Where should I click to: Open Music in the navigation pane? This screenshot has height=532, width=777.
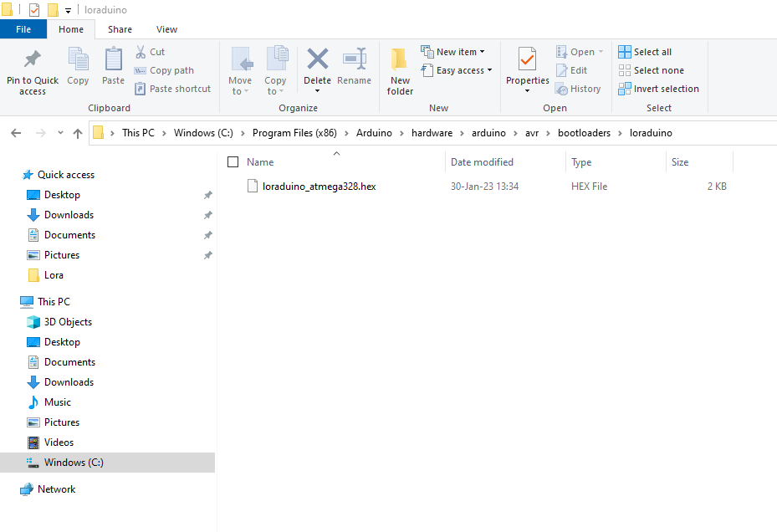click(x=58, y=402)
